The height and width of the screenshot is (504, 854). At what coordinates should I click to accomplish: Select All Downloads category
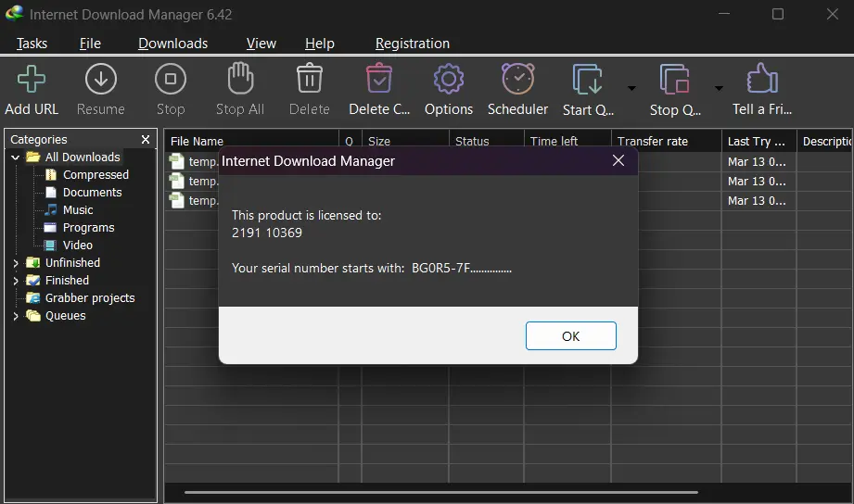(83, 157)
